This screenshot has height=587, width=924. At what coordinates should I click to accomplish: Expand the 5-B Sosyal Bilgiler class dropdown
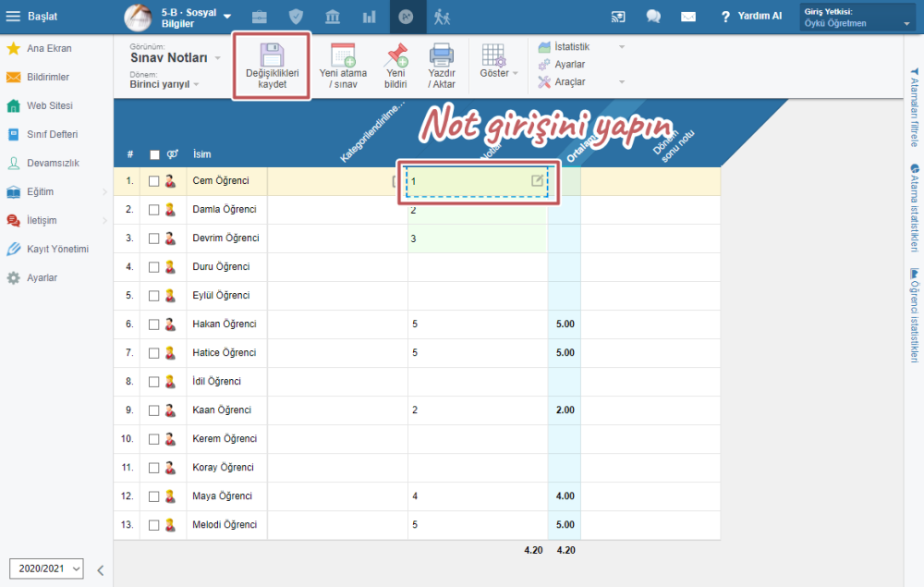tap(227, 17)
